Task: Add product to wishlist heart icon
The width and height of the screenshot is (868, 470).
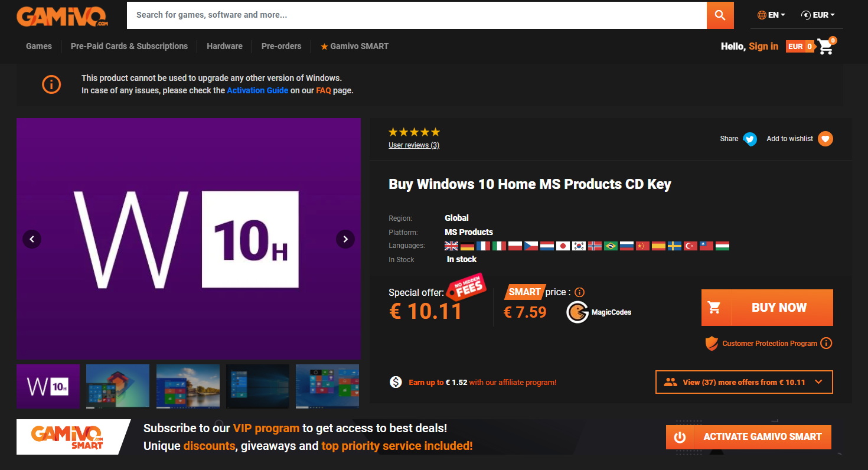Action: point(825,139)
